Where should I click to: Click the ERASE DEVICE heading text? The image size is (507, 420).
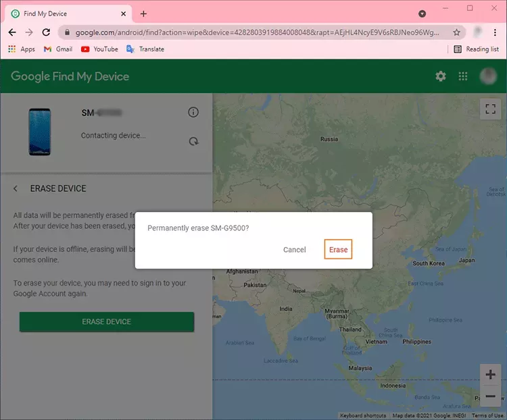(x=58, y=188)
